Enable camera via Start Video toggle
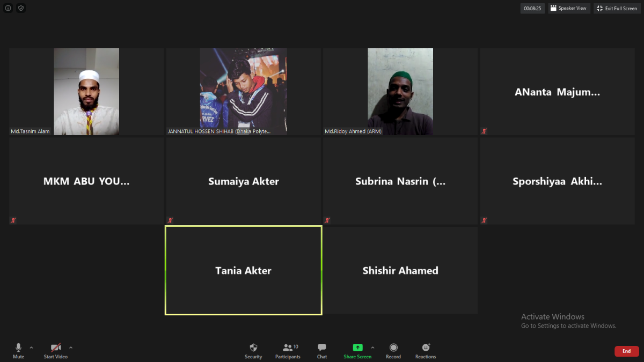The height and width of the screenshot is (362, 644). 55,350
